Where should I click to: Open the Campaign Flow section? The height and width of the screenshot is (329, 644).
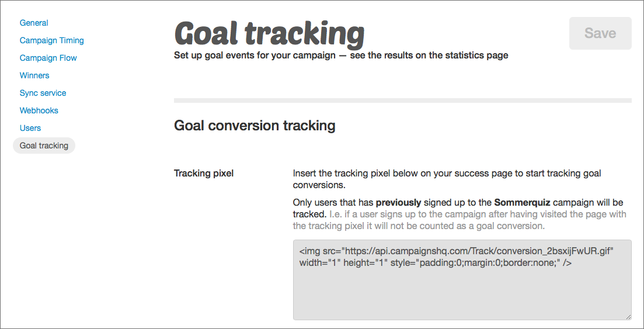coord(48,58)
